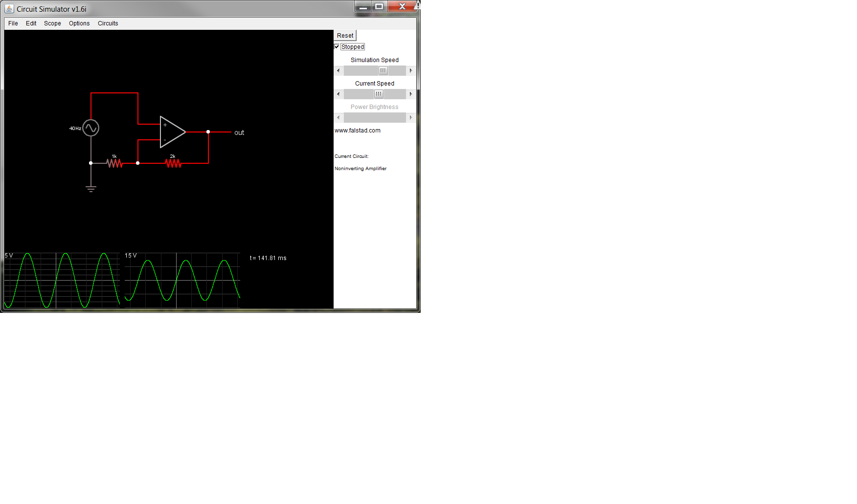Click the 15 V oscilloscope trace panel
Screen dimensions: 857x504
coord(182,281)
